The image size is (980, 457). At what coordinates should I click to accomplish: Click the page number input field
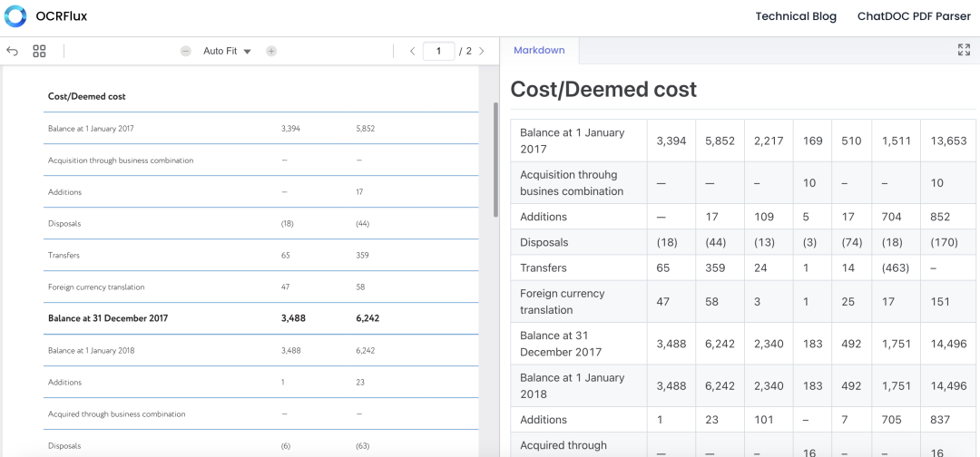coord(439,51)
